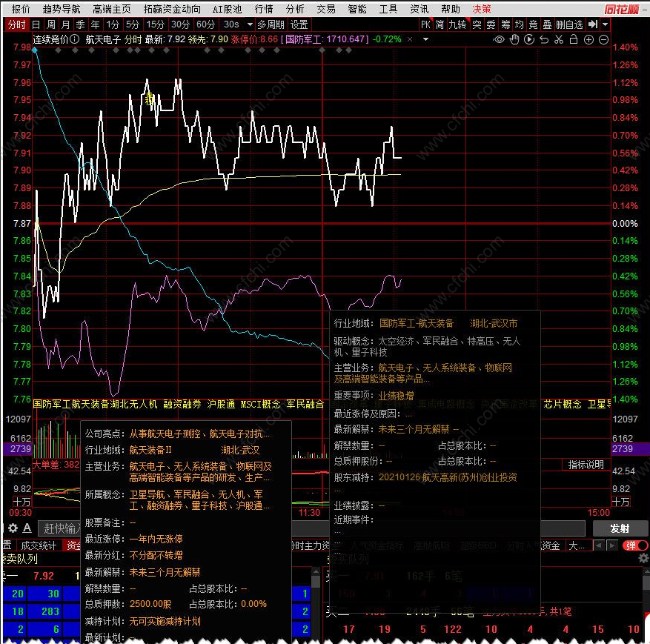Viewport: 650px width, 644px height.
Task: Open the PK comparison tool
Action: click(425, 25)
